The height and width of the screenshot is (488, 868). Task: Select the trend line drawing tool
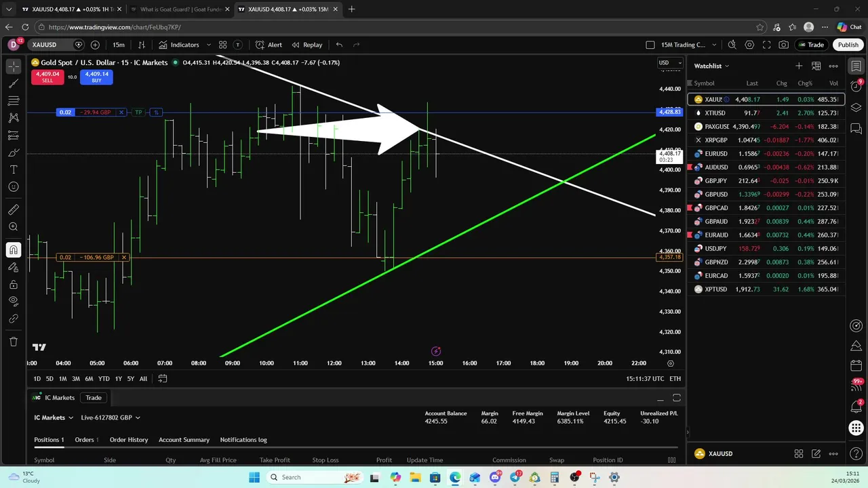tap(13, 83)
